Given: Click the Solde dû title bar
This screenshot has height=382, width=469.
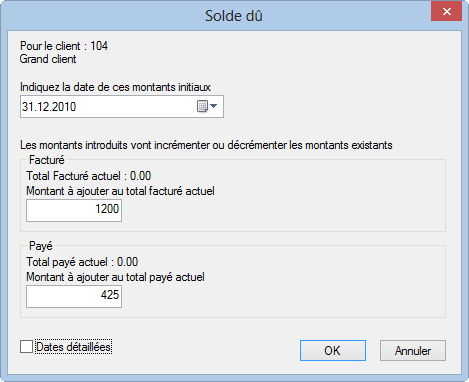Looking at the screenshot, I should [x=234, y=16].
